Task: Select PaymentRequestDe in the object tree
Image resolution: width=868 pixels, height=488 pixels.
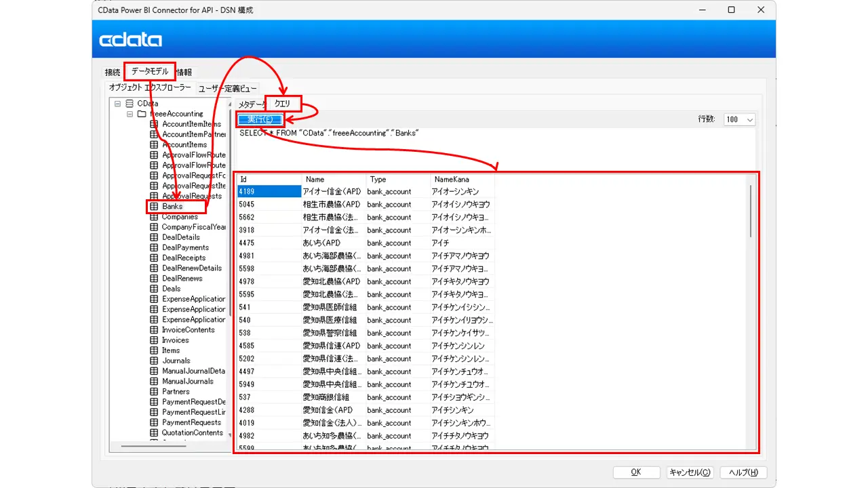Action: [x=193, y=402]
